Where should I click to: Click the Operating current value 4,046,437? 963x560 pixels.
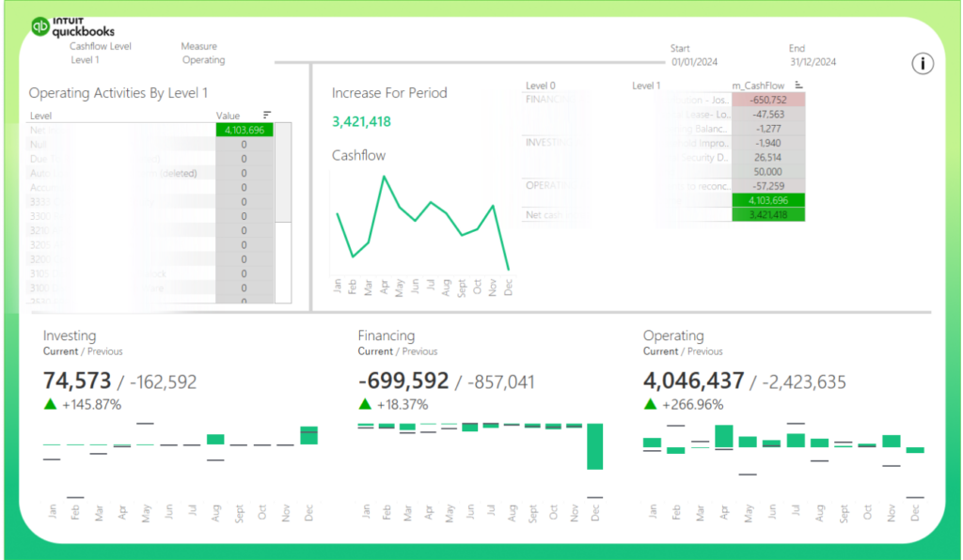click(693, 381)
